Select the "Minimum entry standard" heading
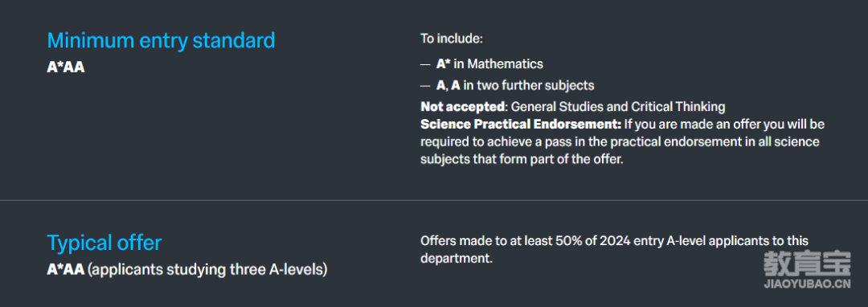Viewport: 868px width, 307px height. (161, 40)
